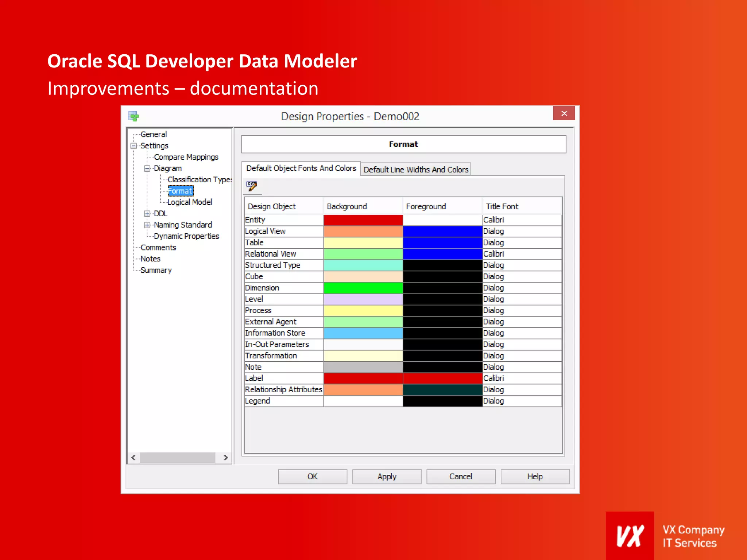Viewport: 747px width, 560px height.
Task: Open Notes in the tree
Action: click(x=150, y=258)
